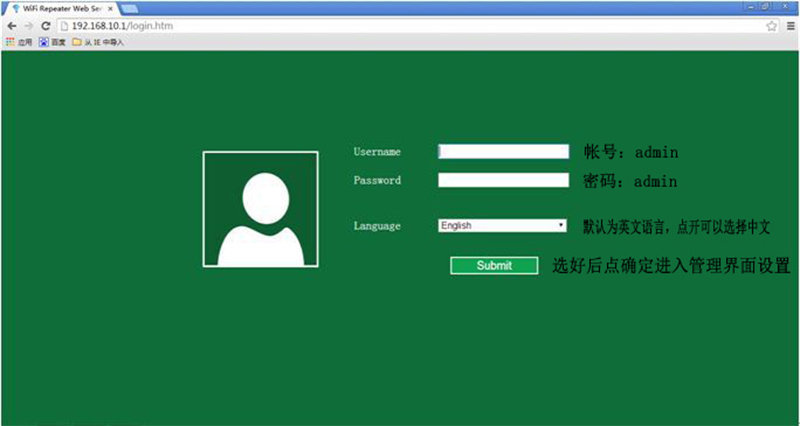Minimize the browser window
Image resolution: width=800 pixels, height=426 pixels.
(752, 7)
